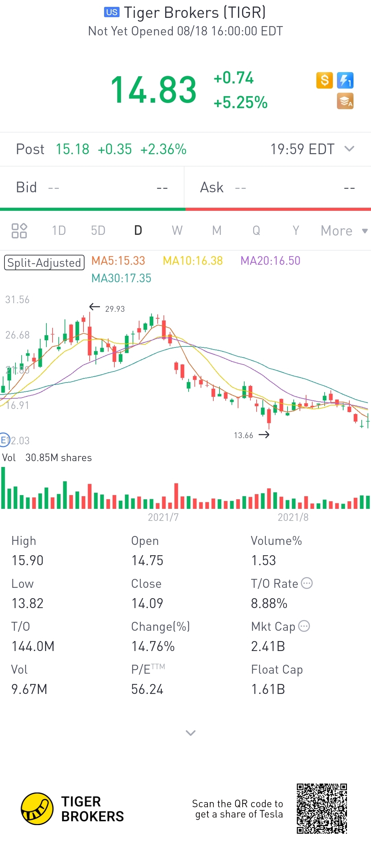Tap the Tiger Brokers (TIGR) title
Screen dimensions: 371x868
click(195, 13)
